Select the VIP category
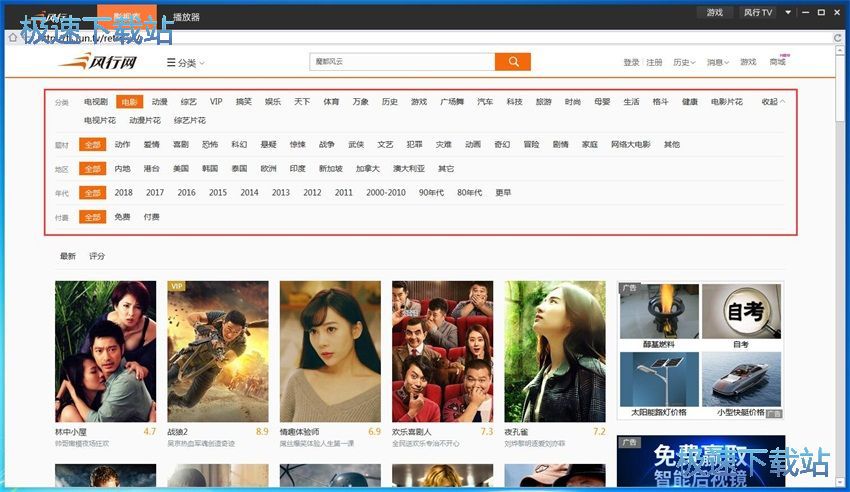Viewport: 850px width, 492px height. 216,101
